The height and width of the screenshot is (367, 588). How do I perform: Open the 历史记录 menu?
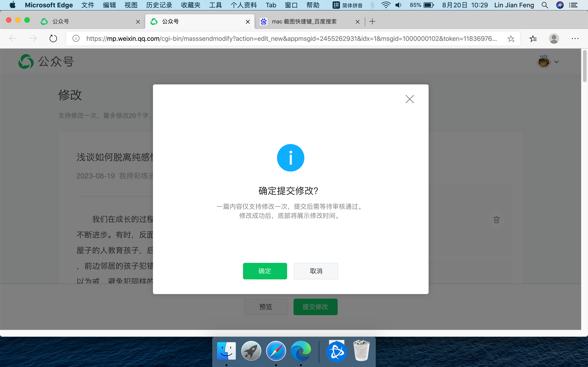(x=159, y=5)
